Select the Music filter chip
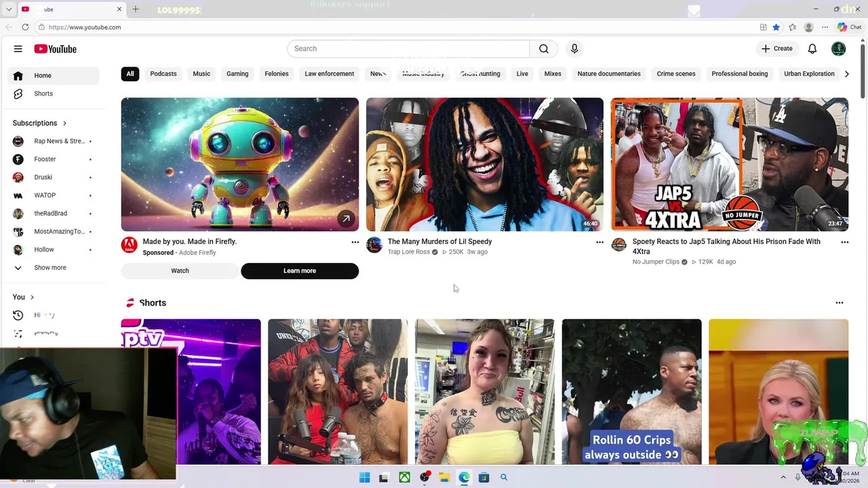The width and height of the screenshot is (868, 488). click(x=201, y=74)
